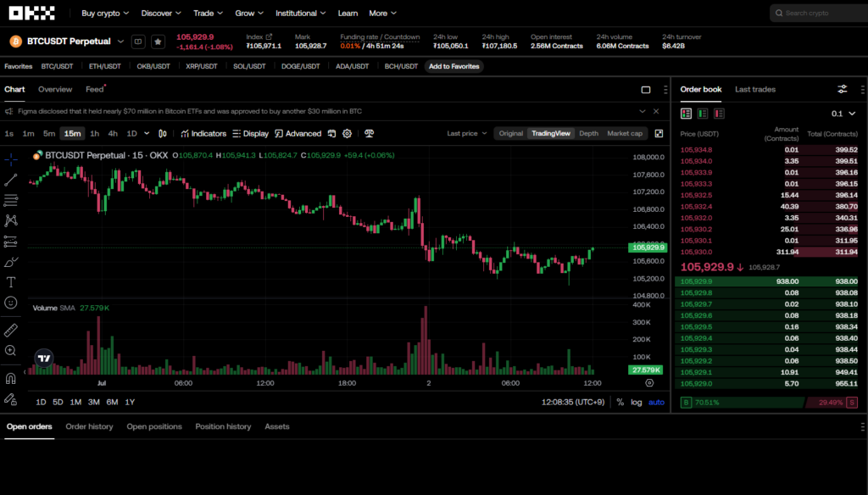
Task: Select the chart pattern tool
Action: point(10,220)
